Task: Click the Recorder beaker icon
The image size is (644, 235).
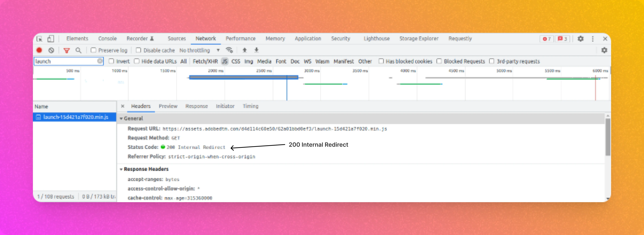Action: tap(152, 39)
